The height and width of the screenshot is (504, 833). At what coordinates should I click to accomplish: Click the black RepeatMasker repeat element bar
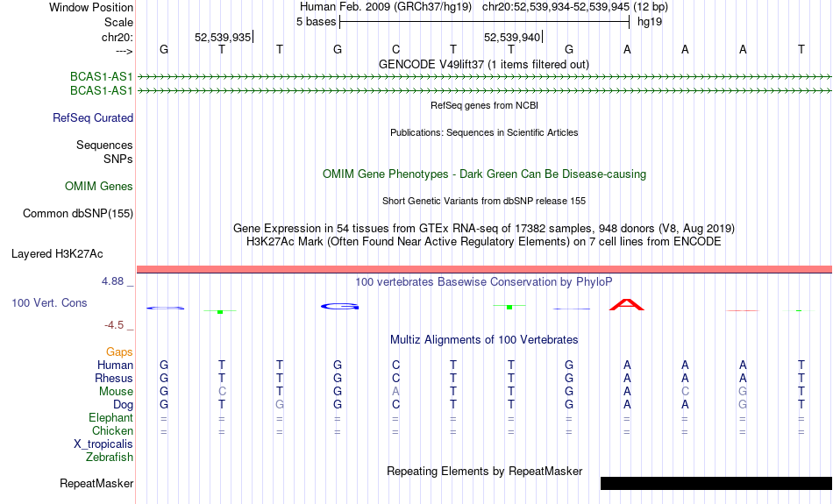click(716, 483)
